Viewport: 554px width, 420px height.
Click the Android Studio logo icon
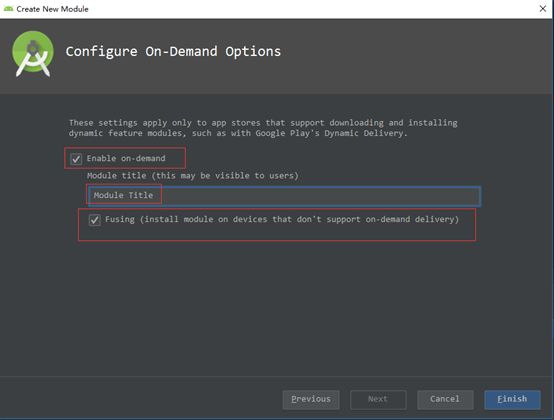[33, 54]
